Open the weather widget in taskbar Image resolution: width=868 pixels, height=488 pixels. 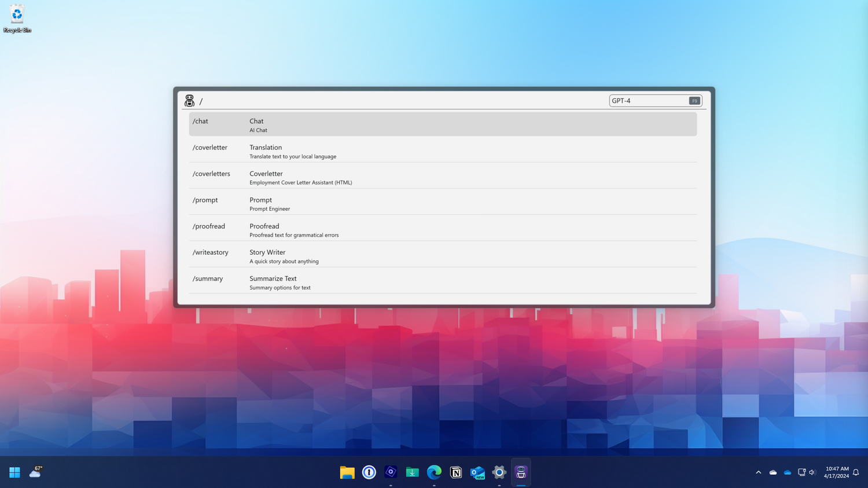[x=36, y=472]
